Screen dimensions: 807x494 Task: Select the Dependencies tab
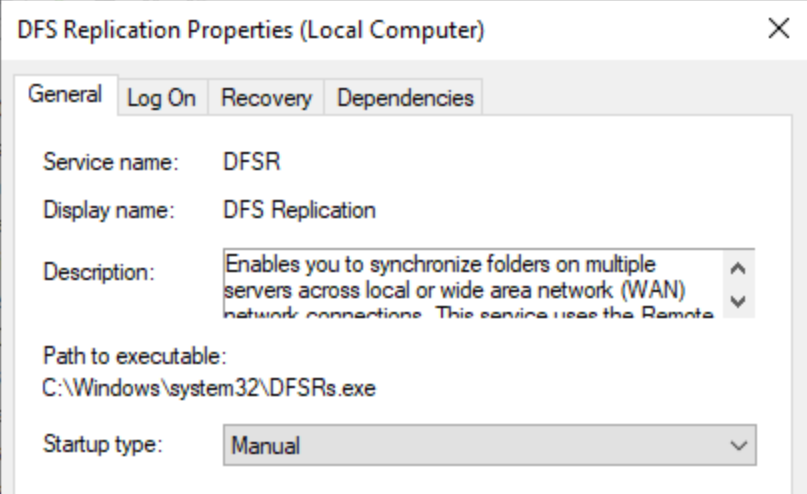[404, 98]
